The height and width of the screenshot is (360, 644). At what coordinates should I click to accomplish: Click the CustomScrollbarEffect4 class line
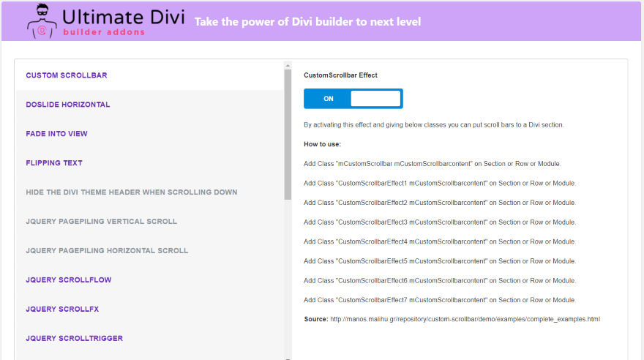440,241
